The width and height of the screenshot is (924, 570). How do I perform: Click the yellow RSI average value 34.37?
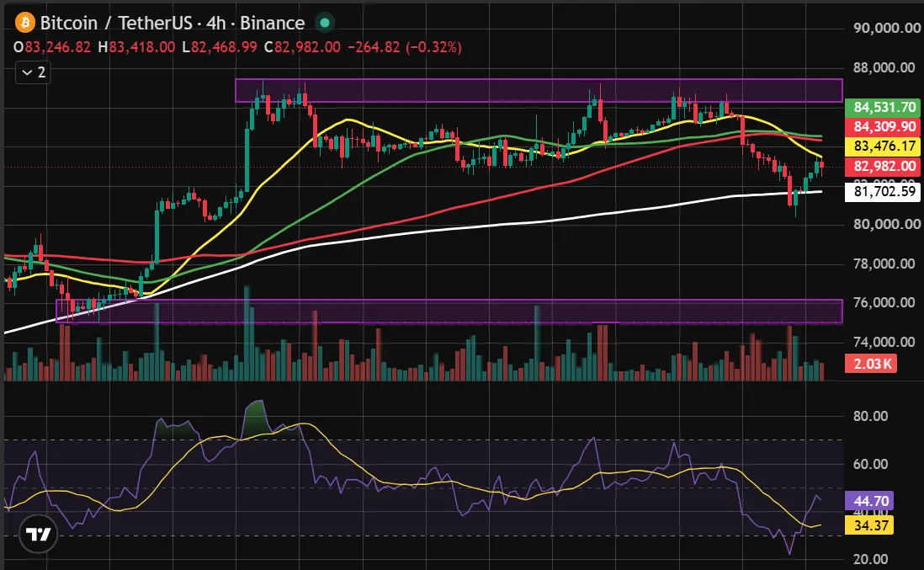coord(869,525)
